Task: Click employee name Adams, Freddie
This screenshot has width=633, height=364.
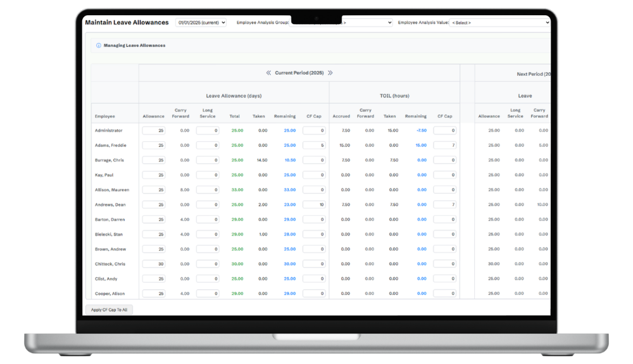Action: 111,145
